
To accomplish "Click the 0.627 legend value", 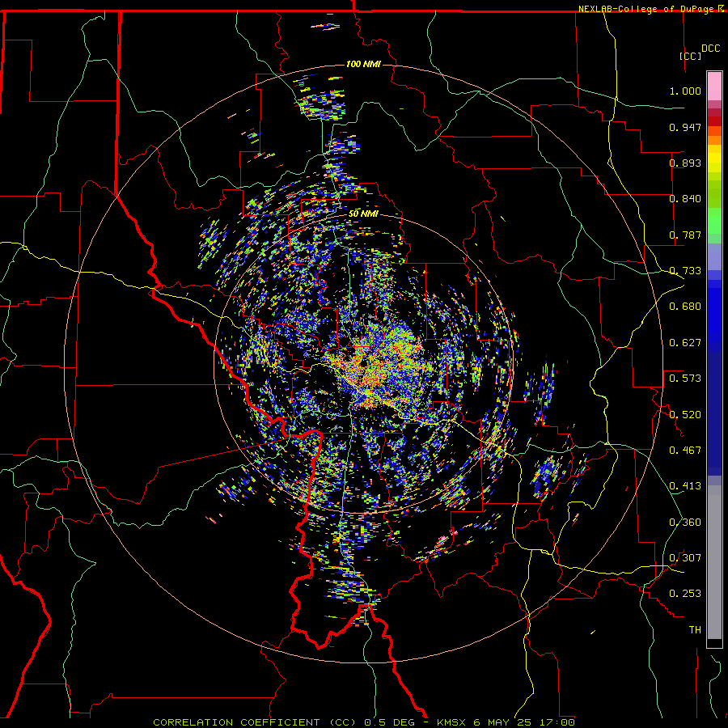I will (685, 343).
